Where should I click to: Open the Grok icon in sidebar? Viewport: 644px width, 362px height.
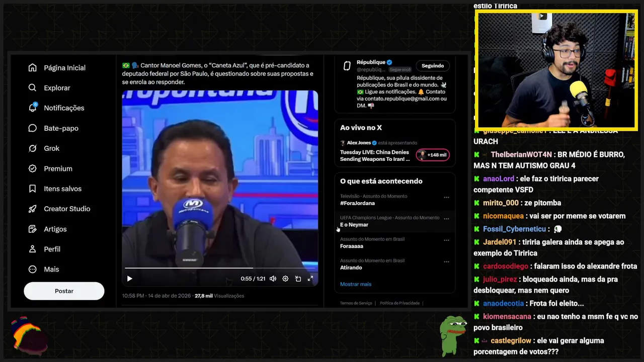(33, 148)
